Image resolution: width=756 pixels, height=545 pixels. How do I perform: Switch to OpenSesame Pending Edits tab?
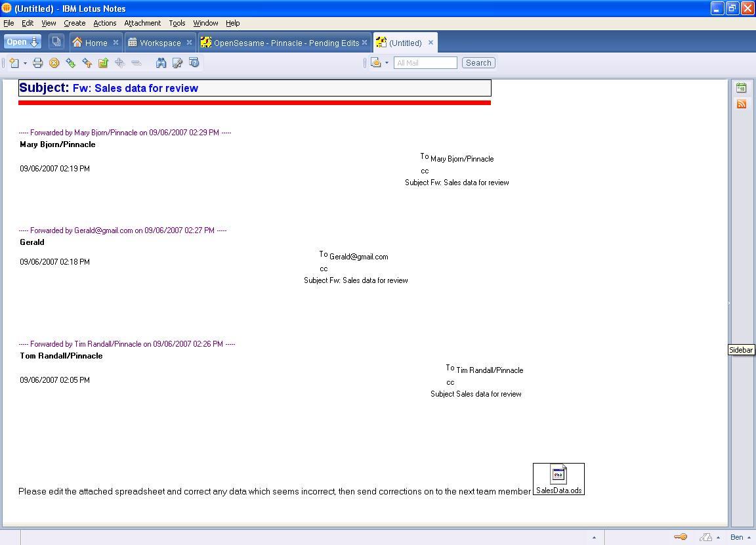click(285, 43)
